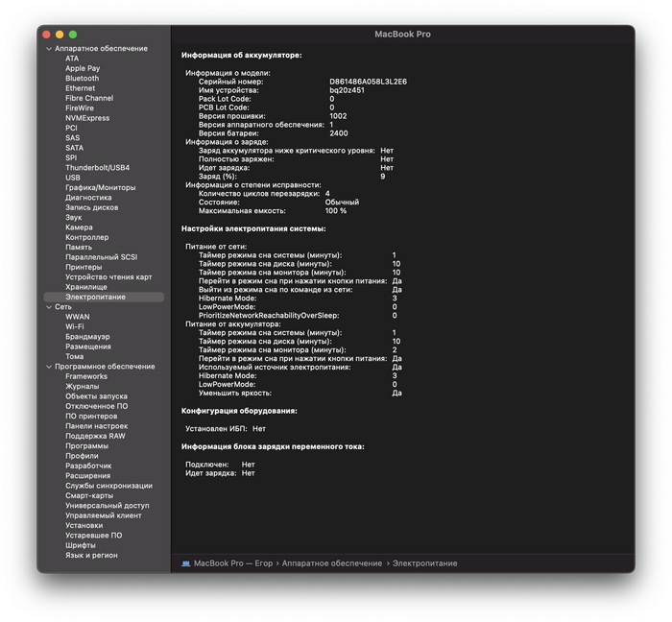Select SAS in the hardware list
This screenshot has width=672, height=622.
[x=72, y=138]
